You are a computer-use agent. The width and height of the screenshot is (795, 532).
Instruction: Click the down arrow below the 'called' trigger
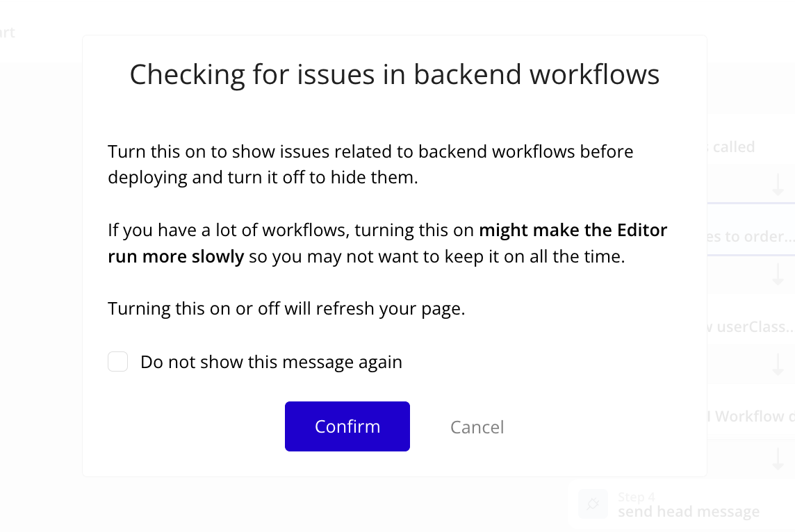coord(778,185)
